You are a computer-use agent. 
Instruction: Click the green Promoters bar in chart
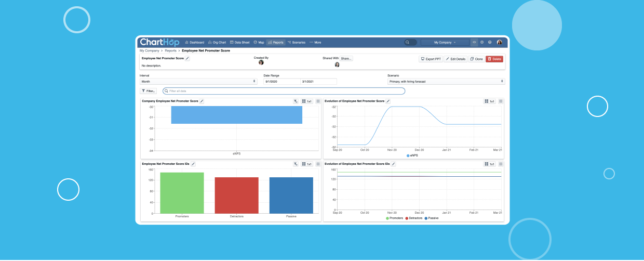[x=182, y=192]
